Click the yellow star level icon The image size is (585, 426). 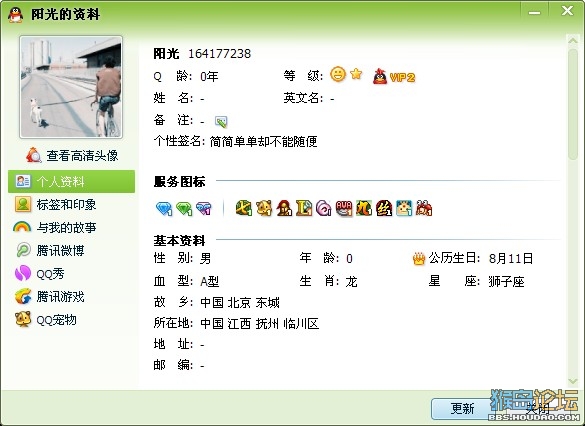click(356, 73)
